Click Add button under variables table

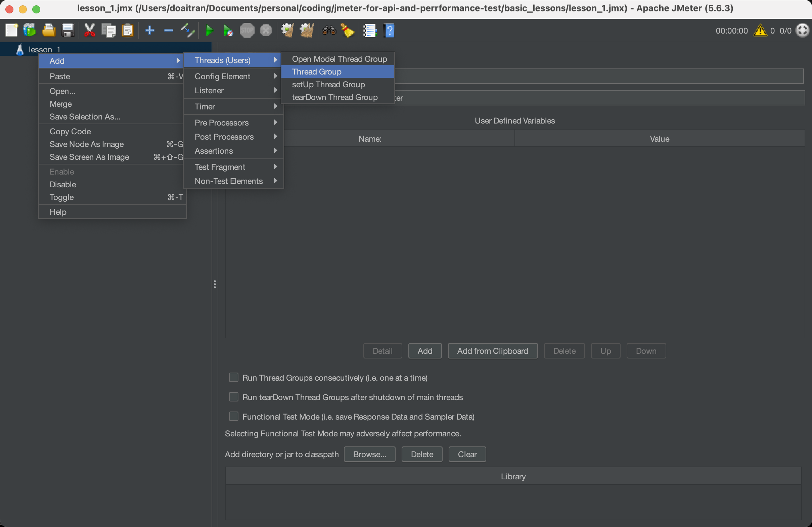pyautogui.click(x=425, y=351)
